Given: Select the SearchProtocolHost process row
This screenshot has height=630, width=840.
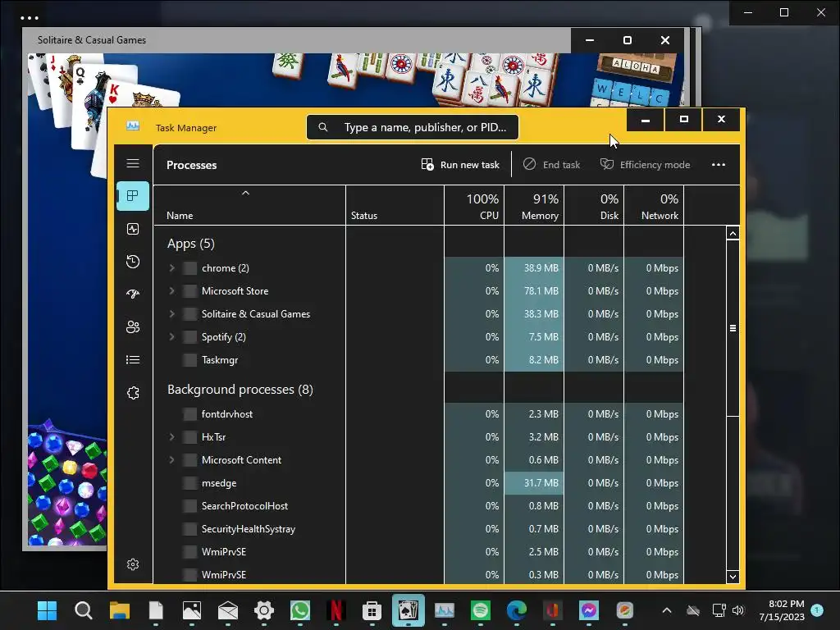Looking at the screenshot, I should (x=419, y=506).
